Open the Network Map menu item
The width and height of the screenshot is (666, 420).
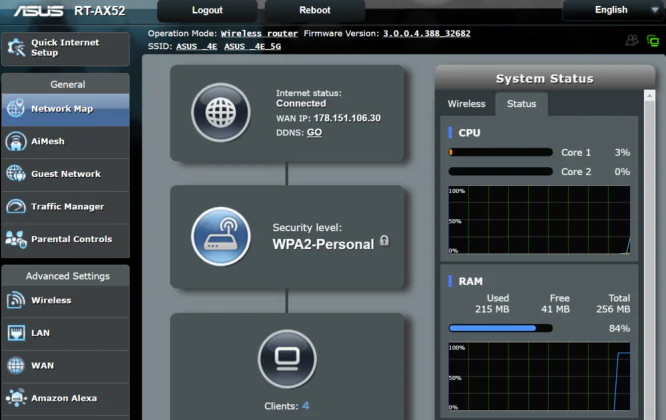click(x=65, y=109)
